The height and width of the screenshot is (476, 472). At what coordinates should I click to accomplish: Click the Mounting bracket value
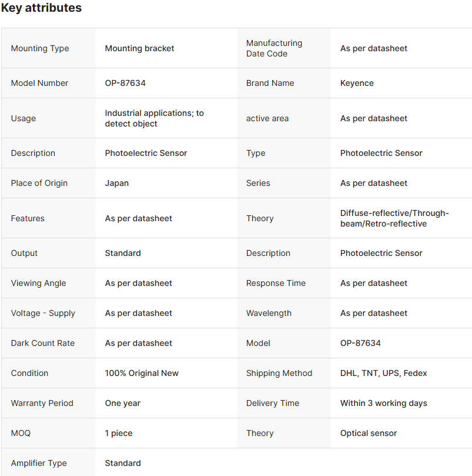[139, 48]
